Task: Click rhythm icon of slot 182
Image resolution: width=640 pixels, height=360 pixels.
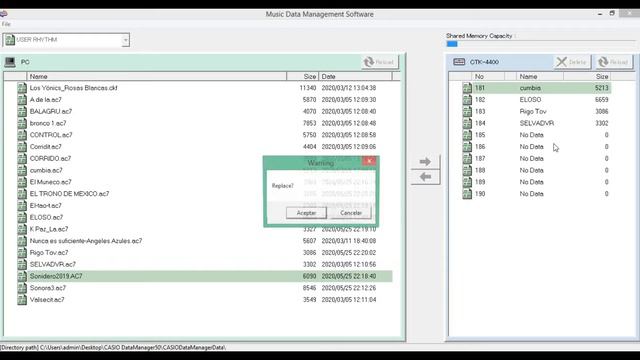Action: (x=467, y=100)
